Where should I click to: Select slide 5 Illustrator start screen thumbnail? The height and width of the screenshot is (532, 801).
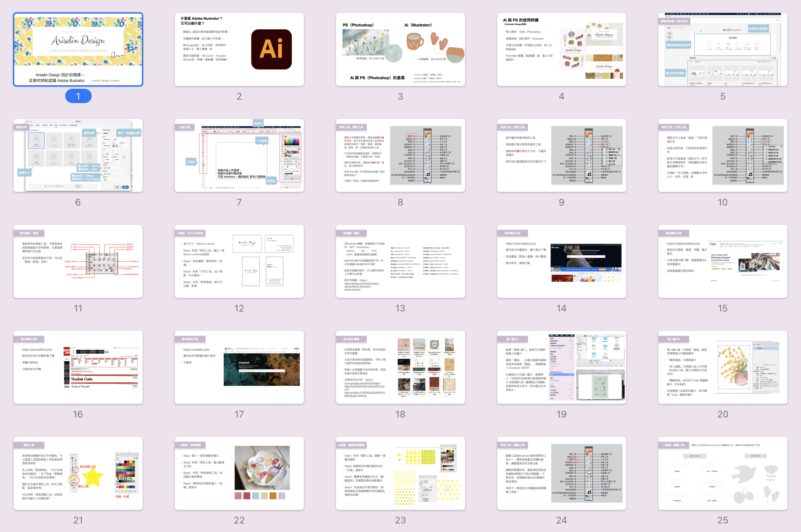(x=723, y=49)
